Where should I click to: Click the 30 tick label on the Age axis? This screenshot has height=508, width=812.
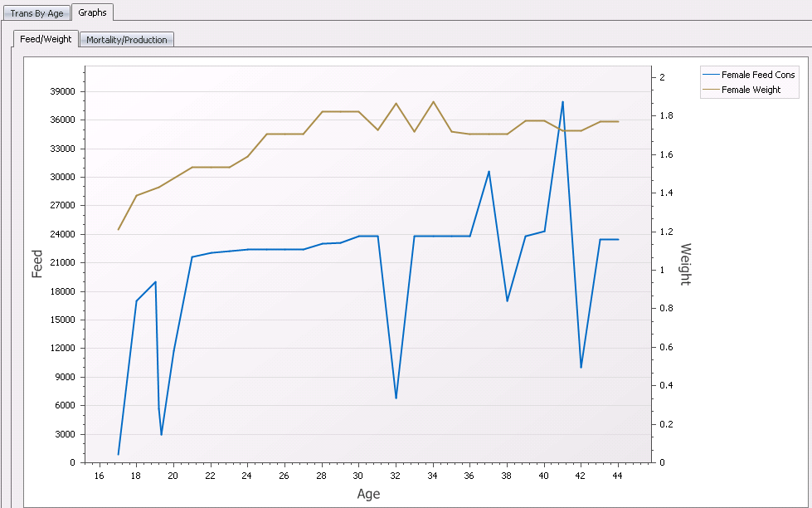[357, 476]
